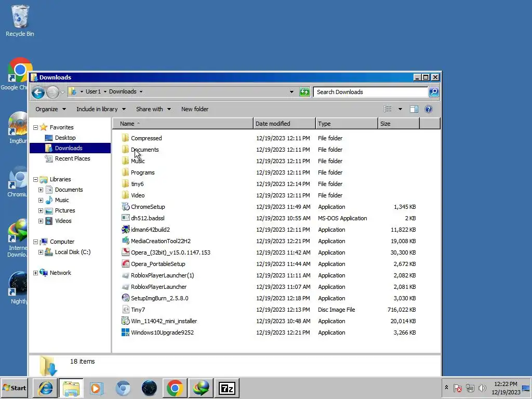Select Desktop in Favorites
Screen dimensions: 532x399
coord(65,137)
